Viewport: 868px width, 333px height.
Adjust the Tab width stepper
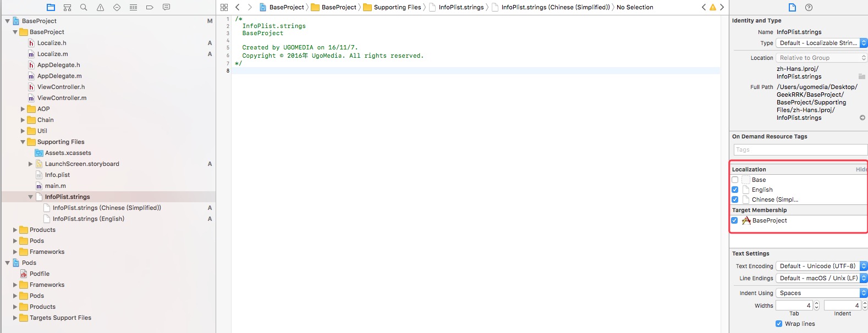click(x=816, y=306)
